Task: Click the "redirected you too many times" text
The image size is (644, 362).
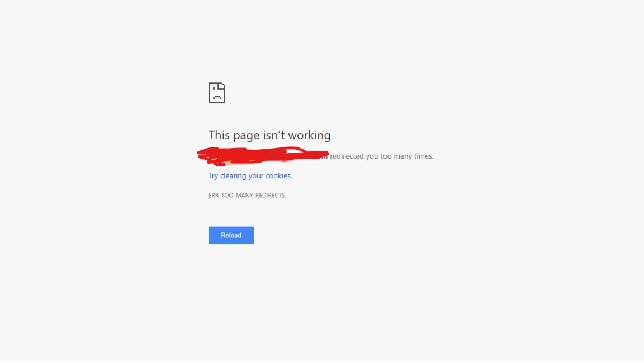Action: [x=382, y=156]
